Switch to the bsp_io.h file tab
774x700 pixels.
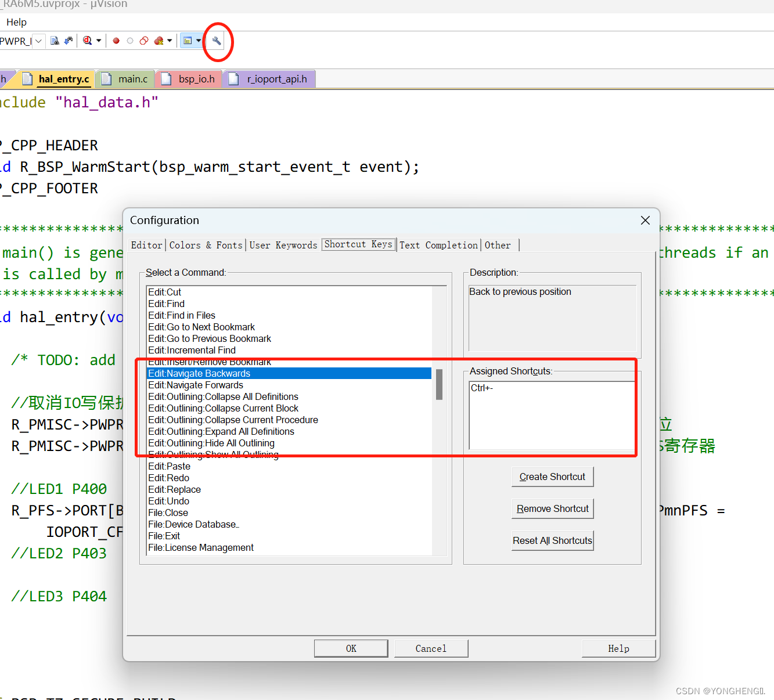[189, 79]
